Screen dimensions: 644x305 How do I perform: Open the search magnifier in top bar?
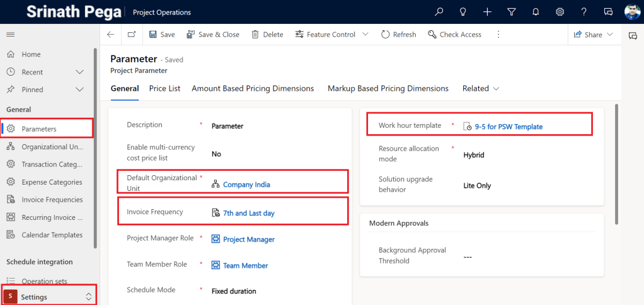tap(439, 12)
